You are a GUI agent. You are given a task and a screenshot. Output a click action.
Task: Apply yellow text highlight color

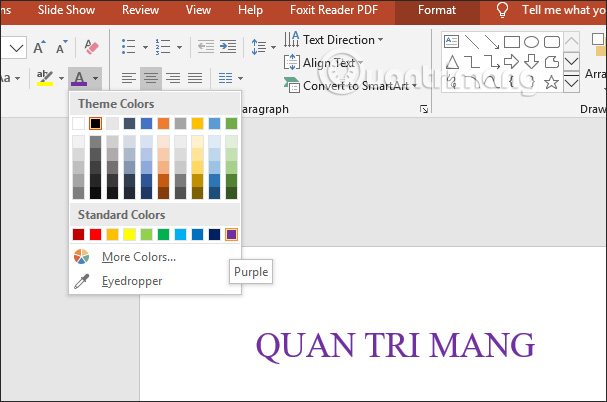[x=45, y=78]
